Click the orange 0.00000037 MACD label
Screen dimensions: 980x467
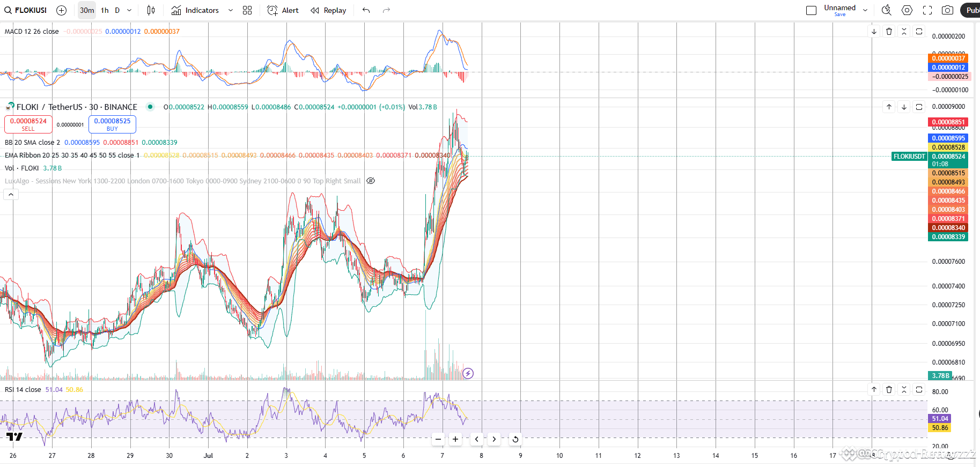tap(948, 58)
